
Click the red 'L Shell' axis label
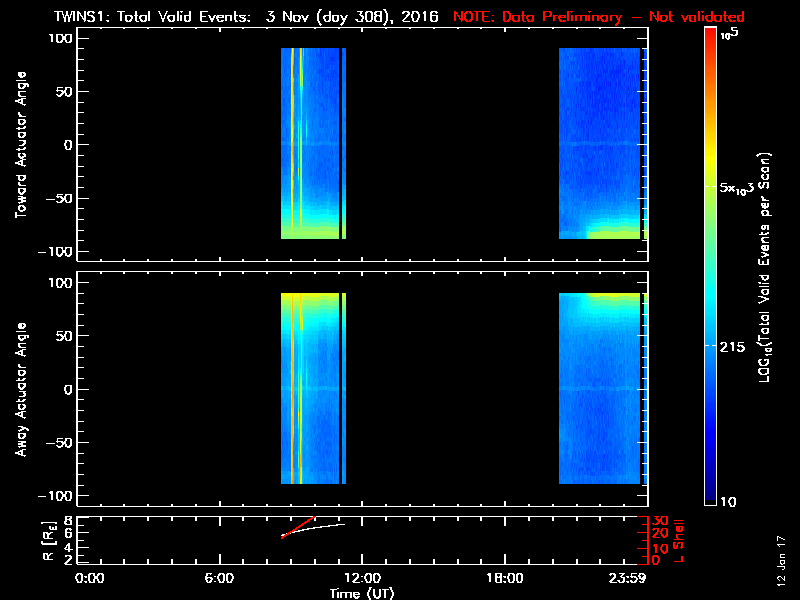[682, 540]
